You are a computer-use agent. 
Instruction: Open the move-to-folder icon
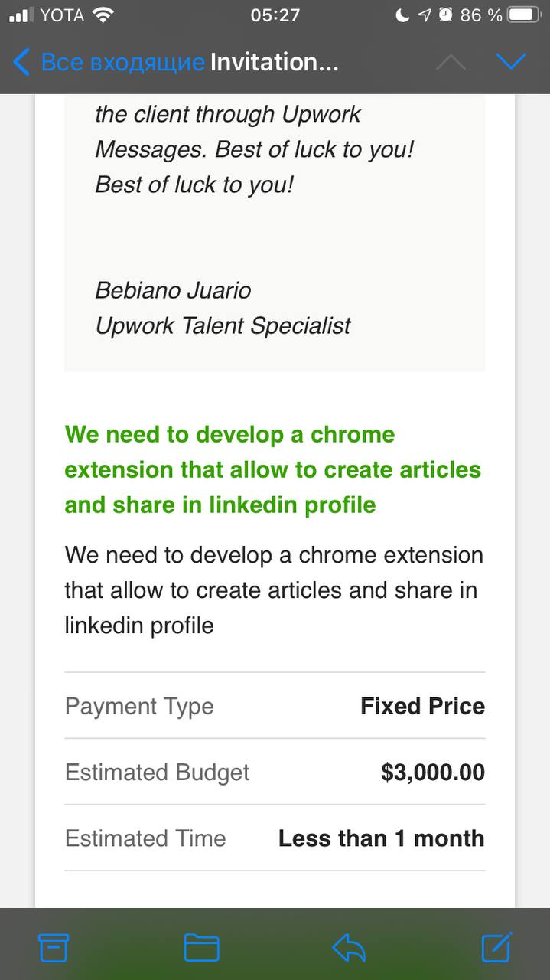(x=202, y=948)
